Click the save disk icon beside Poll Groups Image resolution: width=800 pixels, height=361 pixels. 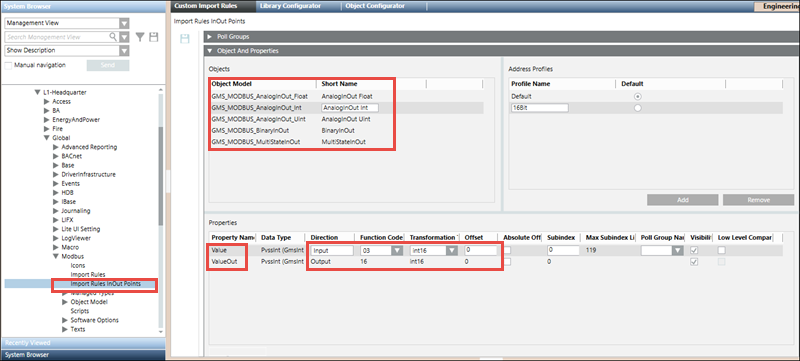coord(185,38)
